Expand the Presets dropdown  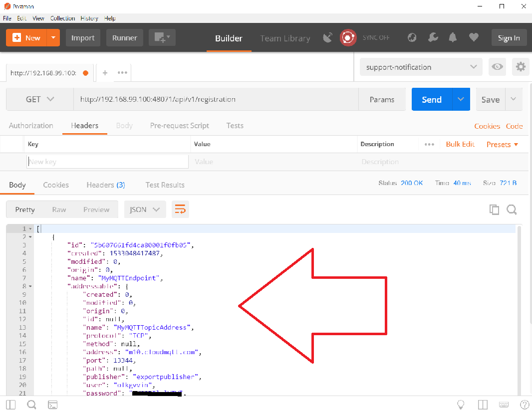[x=502, y=144]
